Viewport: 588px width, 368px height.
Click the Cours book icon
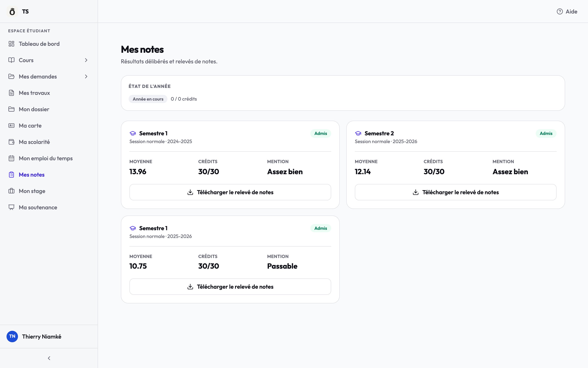[11, 60]
